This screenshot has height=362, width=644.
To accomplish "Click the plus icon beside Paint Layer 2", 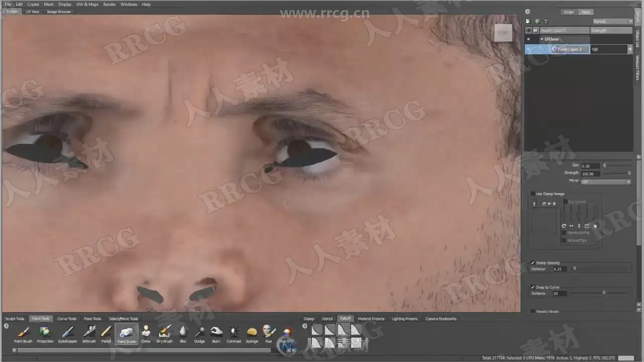I will pos(630,49).
